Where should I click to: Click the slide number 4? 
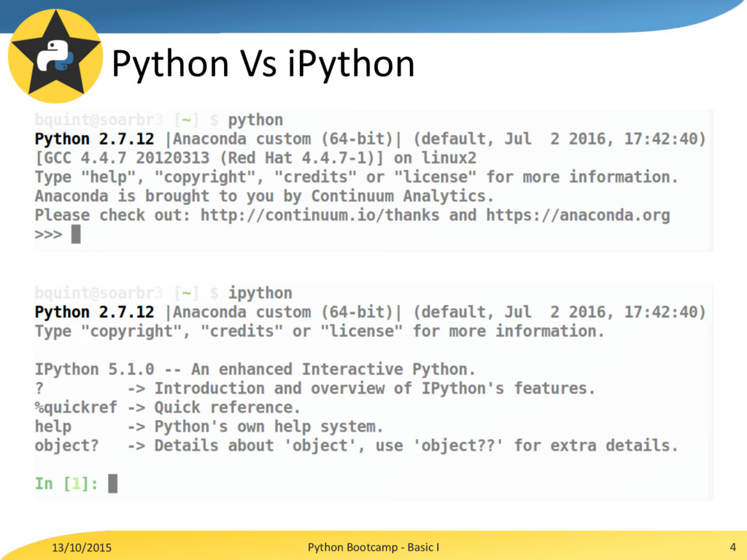732,547
